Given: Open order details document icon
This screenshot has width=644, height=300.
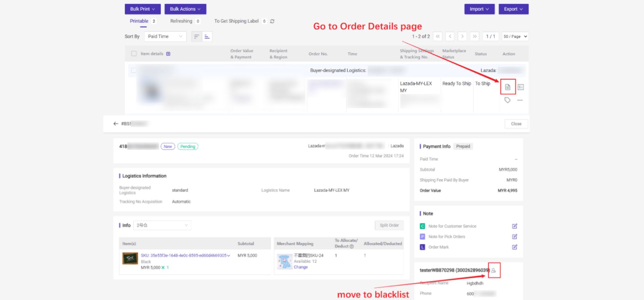Looking at the screenshot, I should coord(507,87).
